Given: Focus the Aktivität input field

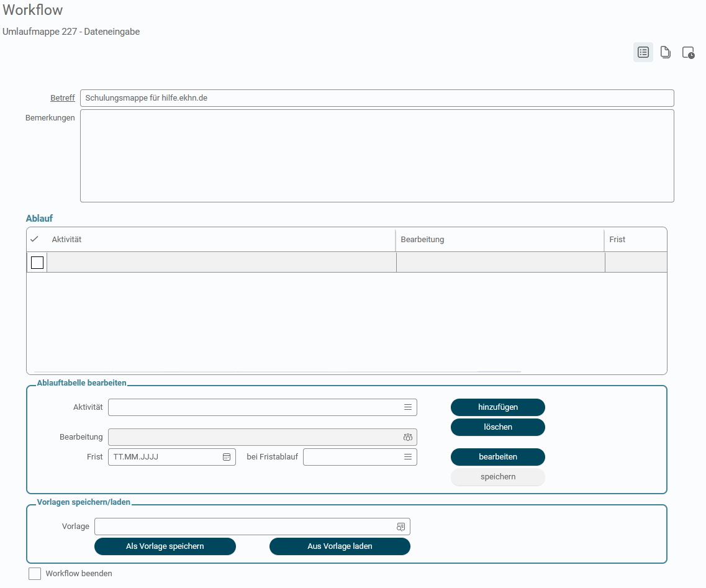Looking at the screenshot, I should tap(263, 407).
